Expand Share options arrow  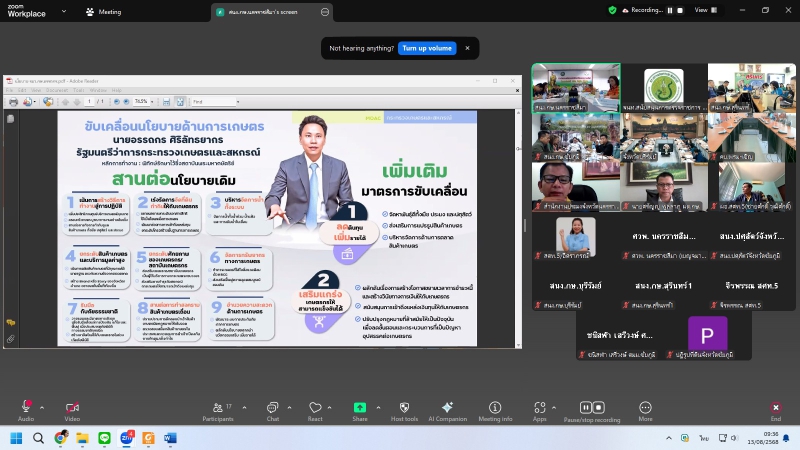378,408
